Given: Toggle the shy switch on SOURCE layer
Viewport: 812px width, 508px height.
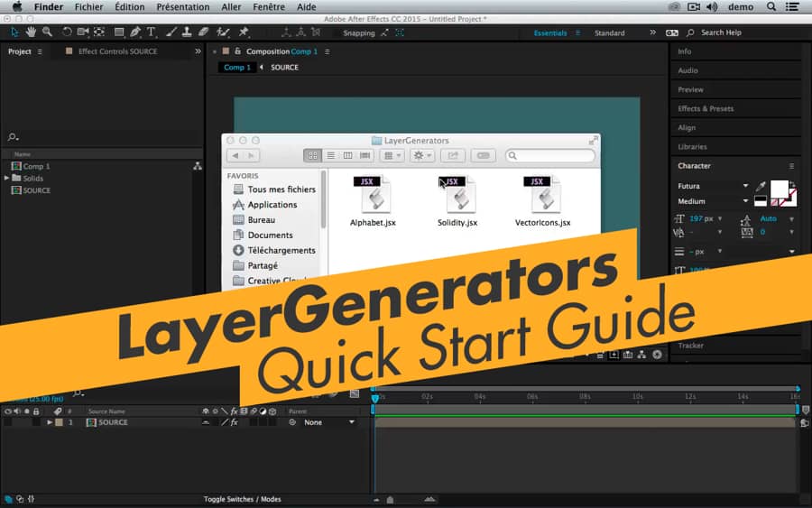Looking at the screenshot, I should click(206, 422).
